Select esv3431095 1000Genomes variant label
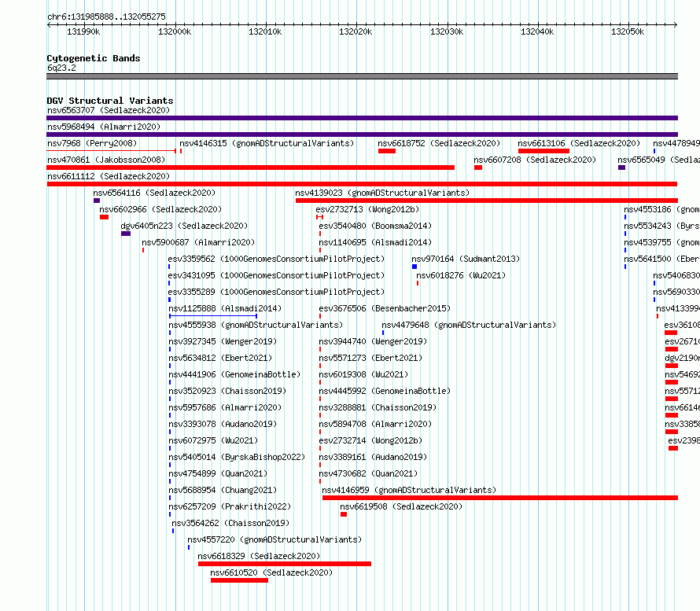The height and width of the screenshot is (611, 700). [x=276, y=275]
